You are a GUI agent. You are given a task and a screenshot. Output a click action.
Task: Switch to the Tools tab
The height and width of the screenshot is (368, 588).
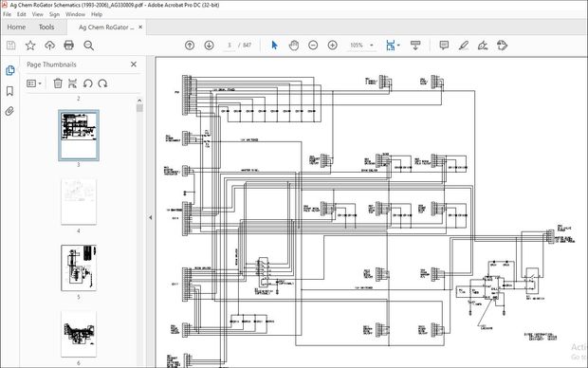pyautogui.click(x=46, y=27)
